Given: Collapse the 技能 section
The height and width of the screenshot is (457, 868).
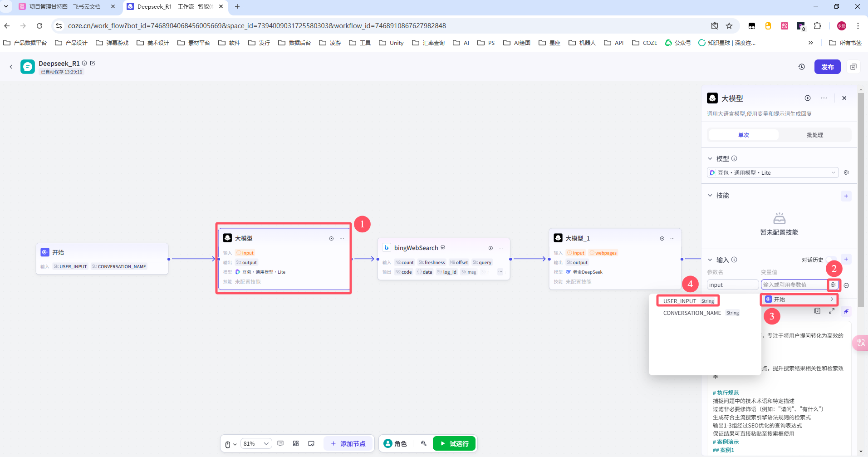Looking at the screenshot, I should pos(710,196).
